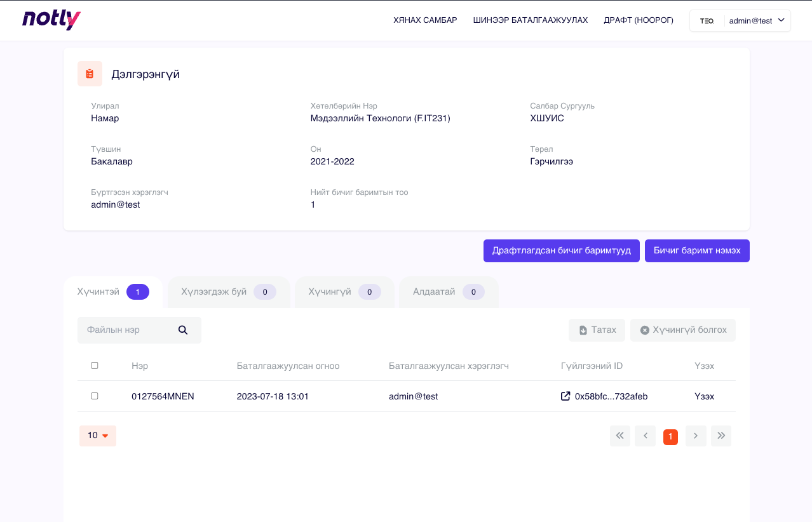Check the 0127564MNEN row checkbox

pos(95,396)
